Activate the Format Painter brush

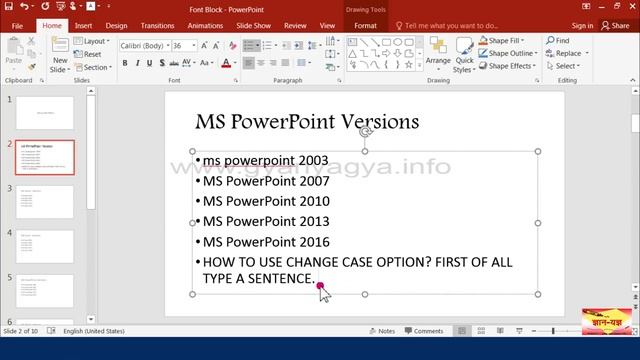31,67
